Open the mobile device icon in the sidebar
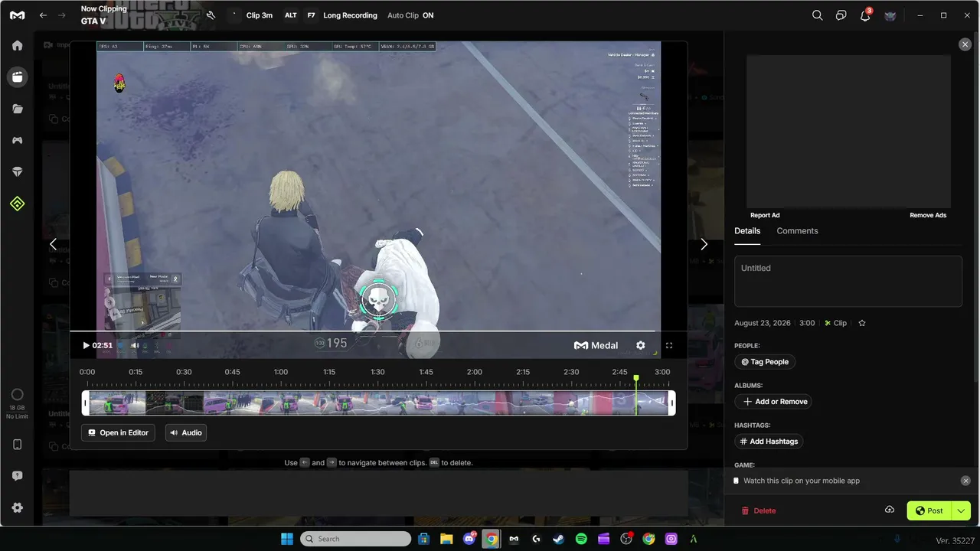 [17, 445]
